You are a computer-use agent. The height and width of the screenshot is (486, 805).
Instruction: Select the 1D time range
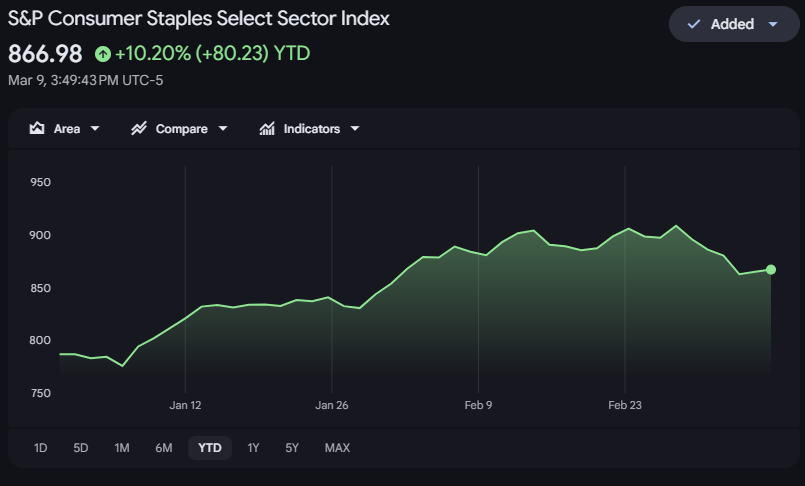(41, 448)
